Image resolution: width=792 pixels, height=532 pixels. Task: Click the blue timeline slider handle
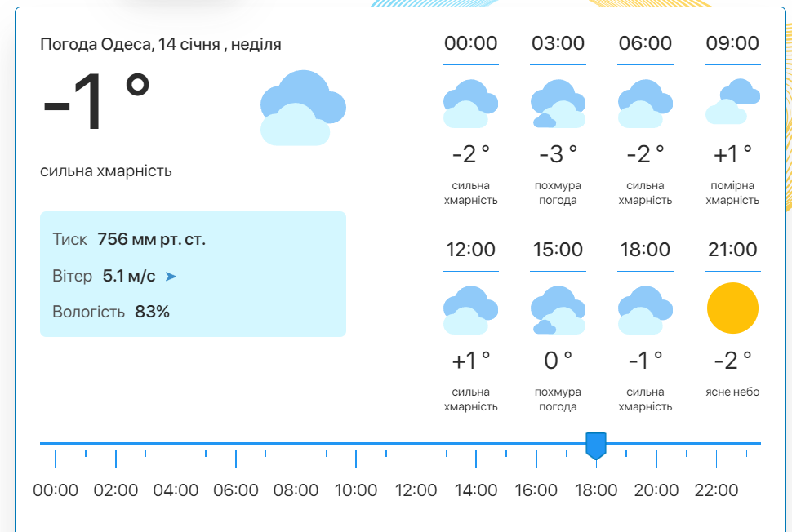pyautogui.click(x=596, y=446)
